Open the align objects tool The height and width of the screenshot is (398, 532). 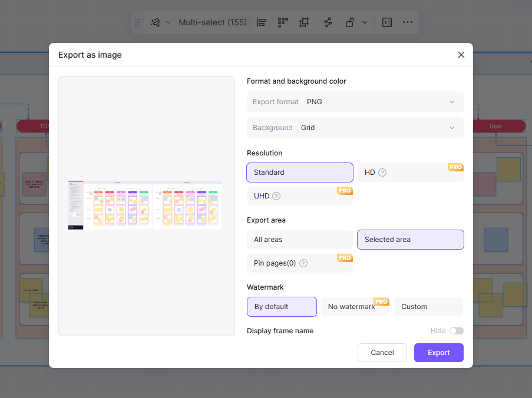261,22
